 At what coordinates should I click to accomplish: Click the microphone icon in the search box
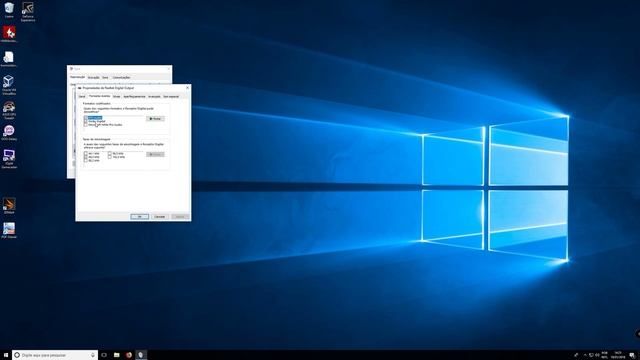tap(93, 355)
